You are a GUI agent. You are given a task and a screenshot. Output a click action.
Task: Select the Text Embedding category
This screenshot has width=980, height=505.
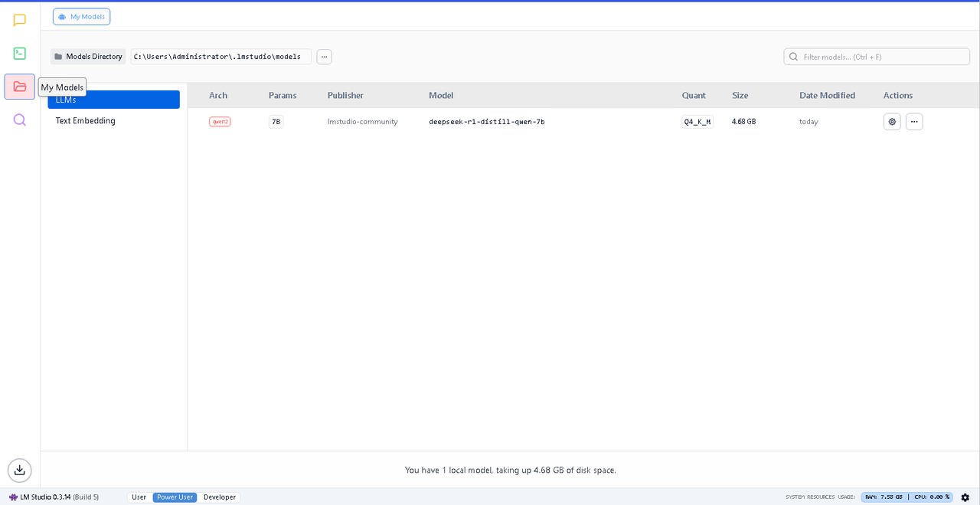point(86,121)
